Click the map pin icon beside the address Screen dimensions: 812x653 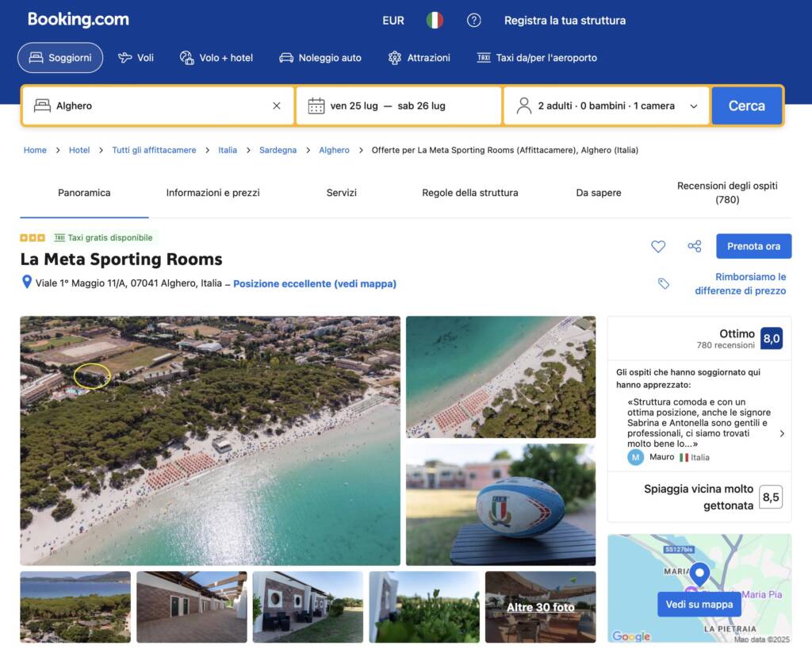[x=27, y=282]
